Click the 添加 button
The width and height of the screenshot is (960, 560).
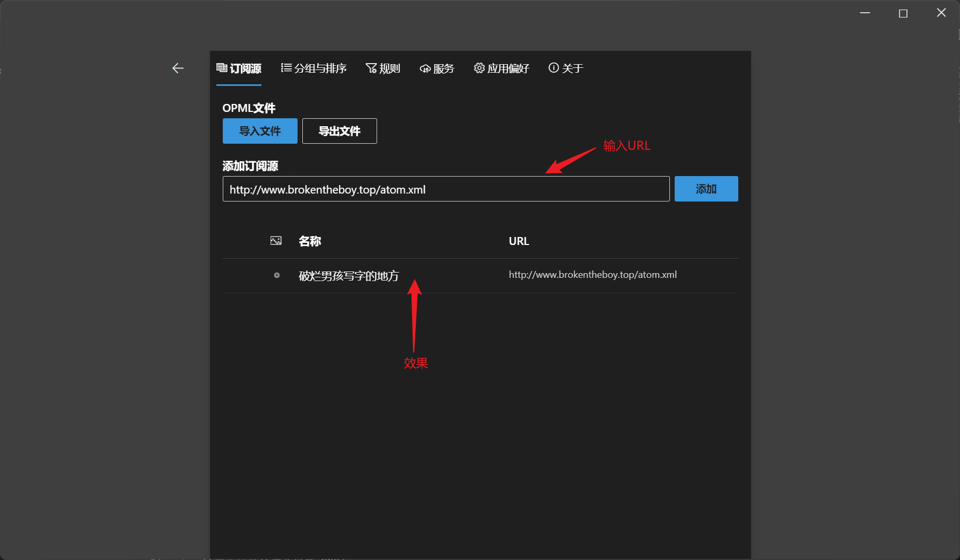(x=706, y=189)
